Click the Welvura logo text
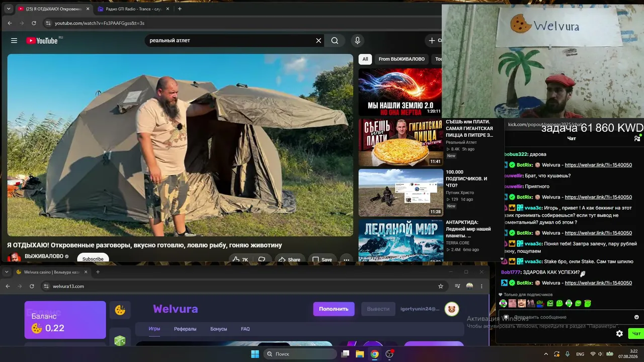 click(x=176, y=309)
